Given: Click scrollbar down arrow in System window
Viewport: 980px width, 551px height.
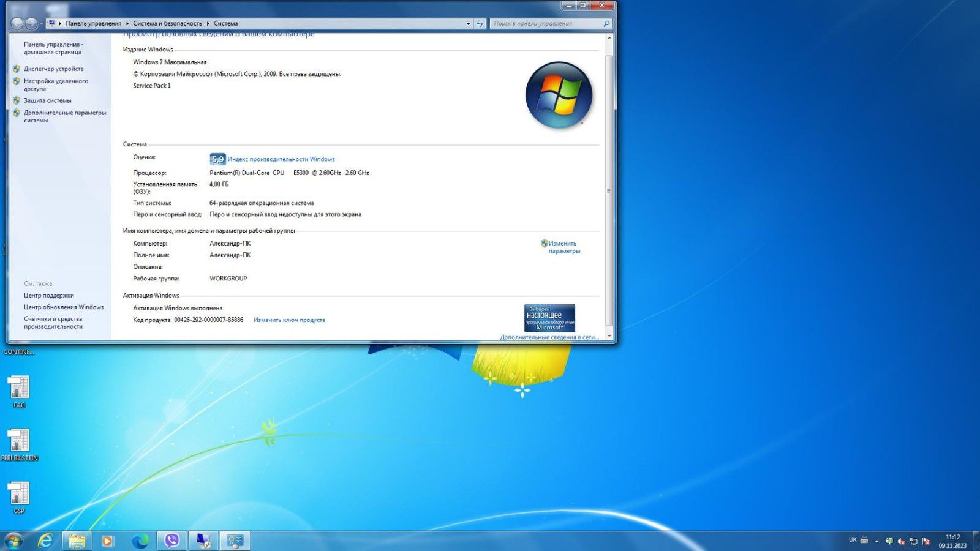Looking at the screenshot, I should pos(609,336).
